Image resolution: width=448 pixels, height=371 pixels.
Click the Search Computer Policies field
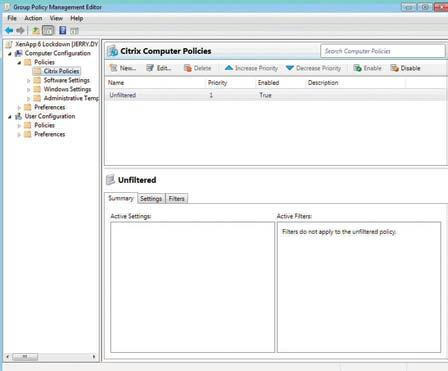[x=383, y=51]
